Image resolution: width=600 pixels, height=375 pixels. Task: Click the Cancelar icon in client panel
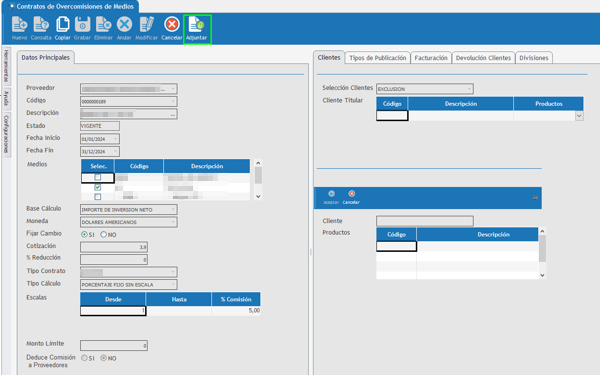(351, 197)
